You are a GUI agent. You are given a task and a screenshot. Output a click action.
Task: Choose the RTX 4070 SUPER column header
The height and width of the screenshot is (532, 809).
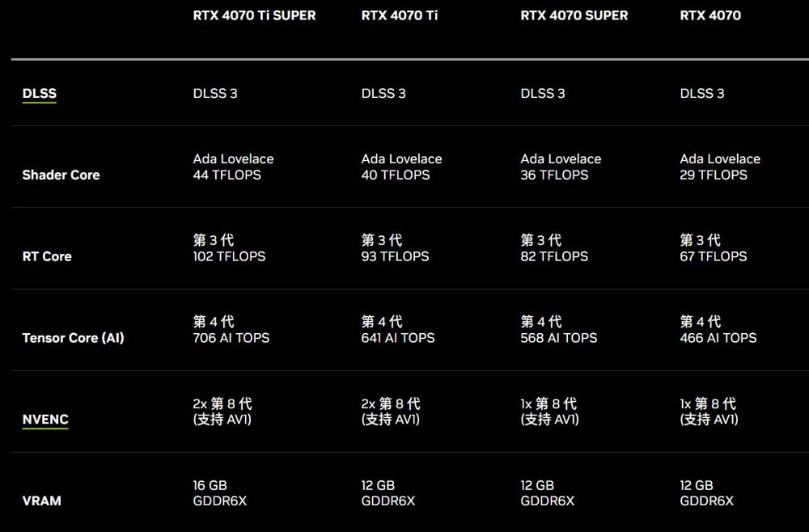574,15
